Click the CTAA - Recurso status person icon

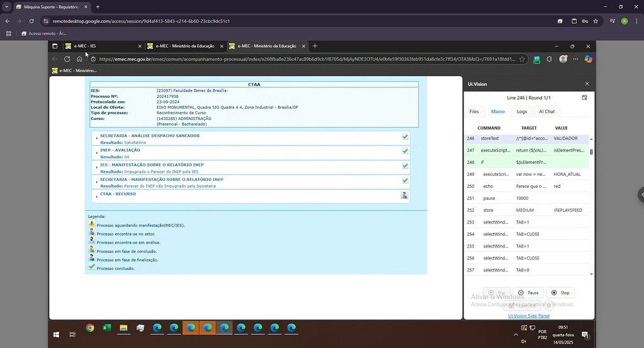click(404, 195)
